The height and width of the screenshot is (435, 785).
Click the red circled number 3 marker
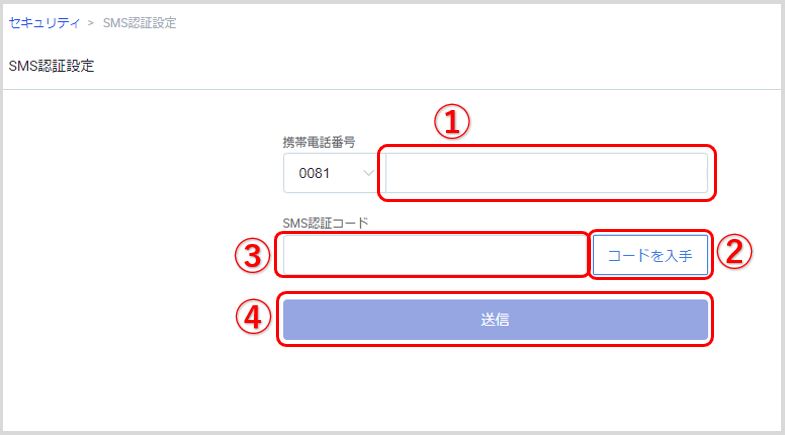(x=252, y=255)
